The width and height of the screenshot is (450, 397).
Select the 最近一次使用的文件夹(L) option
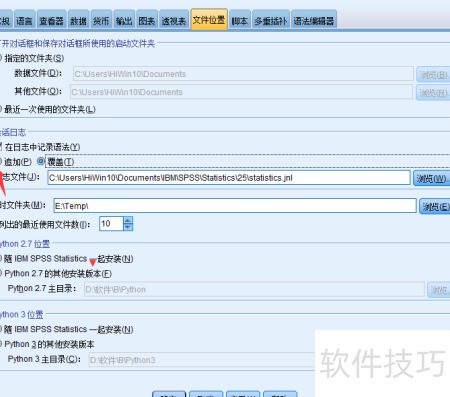(48, 109)
